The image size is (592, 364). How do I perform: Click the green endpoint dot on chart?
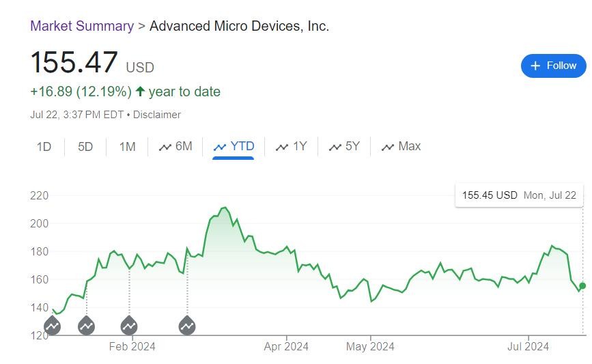coord(582,285)
